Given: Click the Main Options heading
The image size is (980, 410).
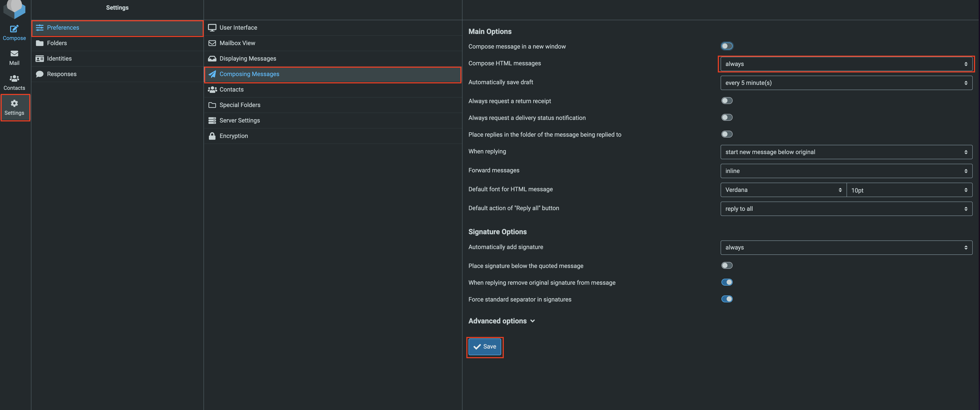Looking at the screenshot, I should [490, 32].
